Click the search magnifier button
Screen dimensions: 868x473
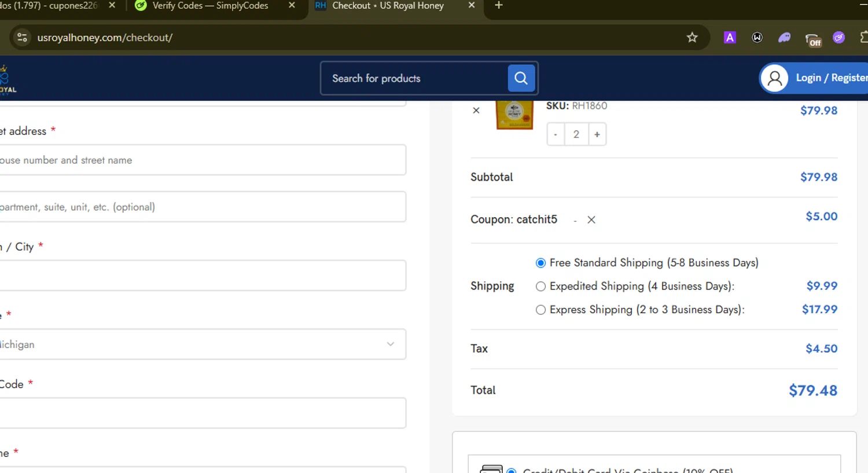click(x=521, y=78)
